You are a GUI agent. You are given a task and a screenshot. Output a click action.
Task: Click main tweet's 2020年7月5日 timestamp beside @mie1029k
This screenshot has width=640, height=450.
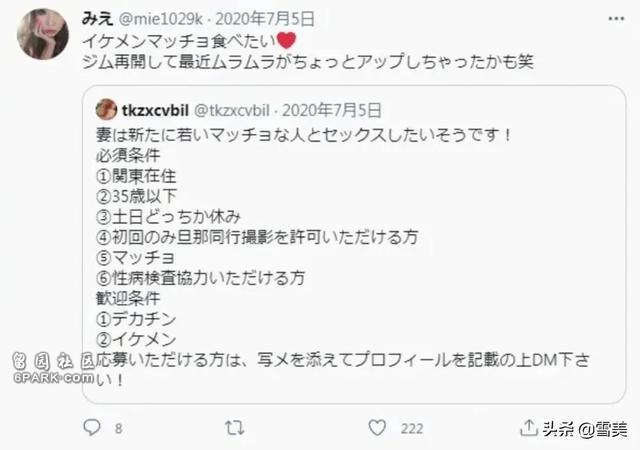pyautogui.click(x=265, y=19)
